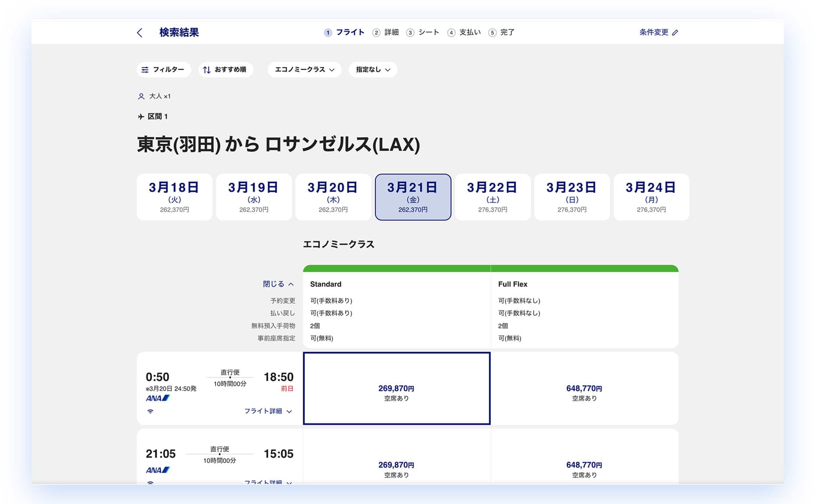Choose Full Flex 648,770円 for 0:50 flight
Viewport: 815px width, 504px height.
click(584, 389)
